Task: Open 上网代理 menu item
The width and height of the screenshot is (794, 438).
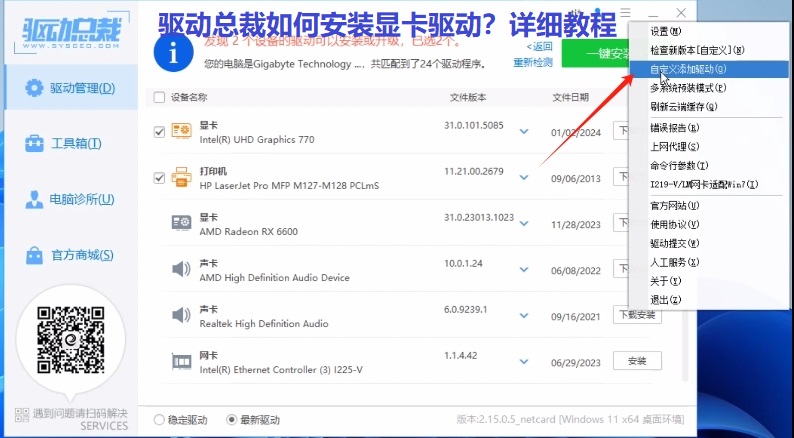Action: [708, 147]
